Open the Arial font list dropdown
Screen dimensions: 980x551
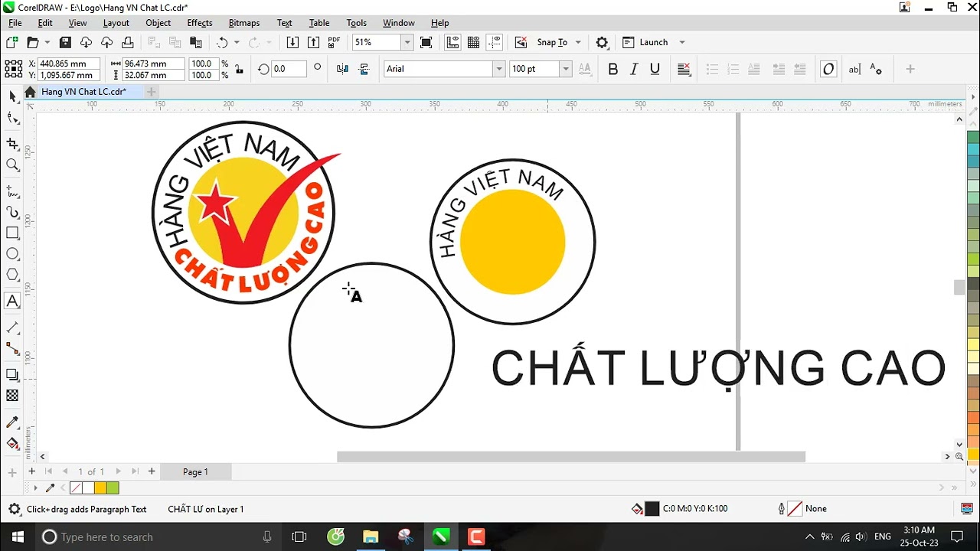[499, 69]
